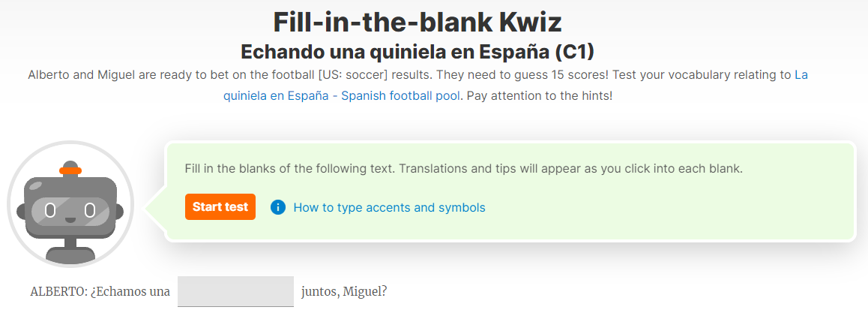Image resolution: width=868 pixels, height=310 pixels.
Task: Click the grey robot mascot avatar
Action: coord(70,204)
